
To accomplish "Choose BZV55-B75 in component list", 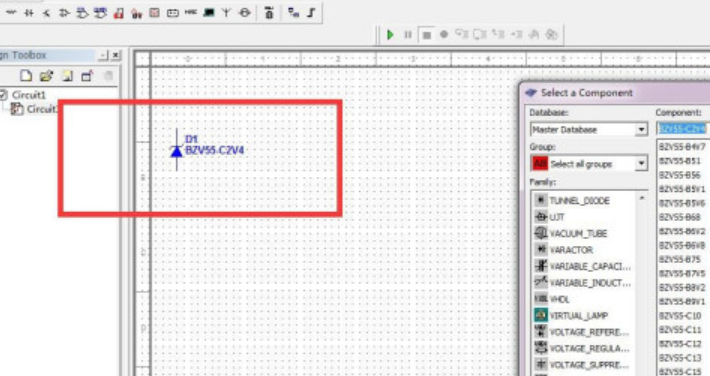I will coord(680,259).
